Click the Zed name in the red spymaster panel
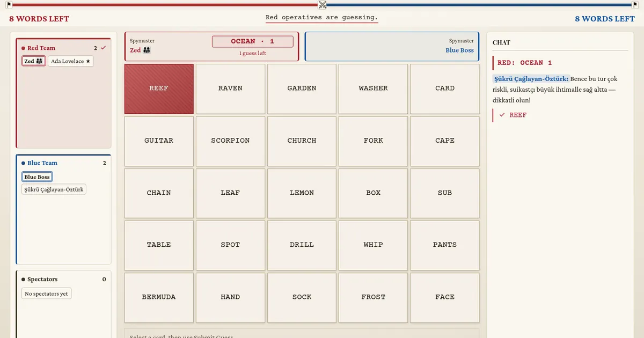The height and width of the screenshot is (338, 644). click(135, 50)
